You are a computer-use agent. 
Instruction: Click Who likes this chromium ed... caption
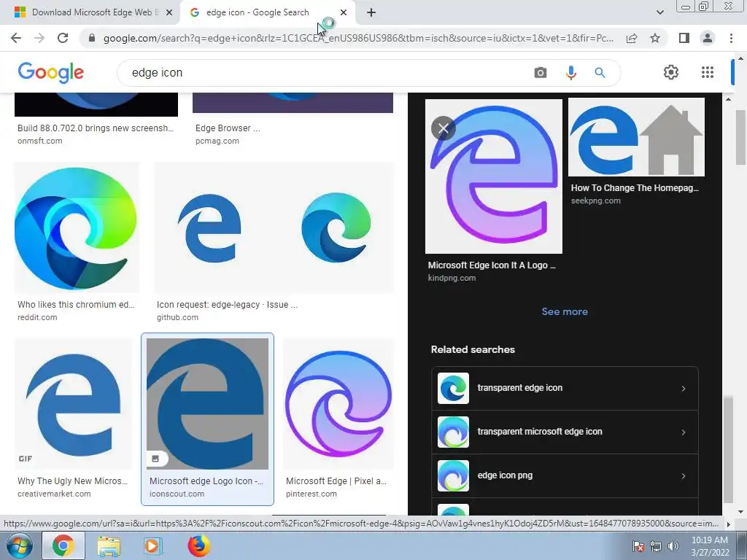coord(76,305)
